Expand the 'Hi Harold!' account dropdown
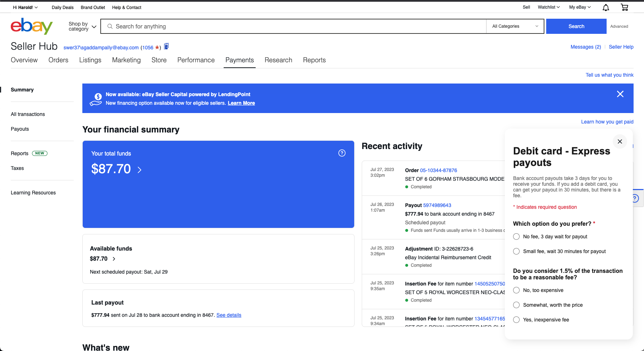644x351 pixels. point(25,7)
